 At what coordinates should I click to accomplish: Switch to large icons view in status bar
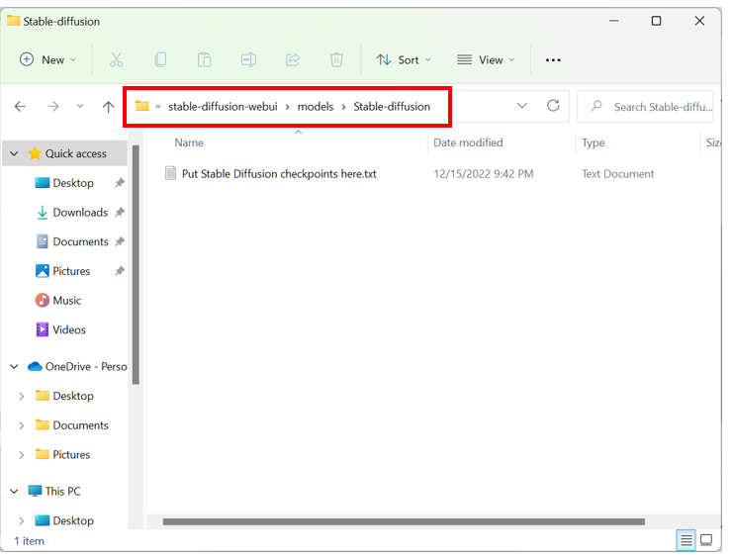pyautogui.click(x=706, y=540)
